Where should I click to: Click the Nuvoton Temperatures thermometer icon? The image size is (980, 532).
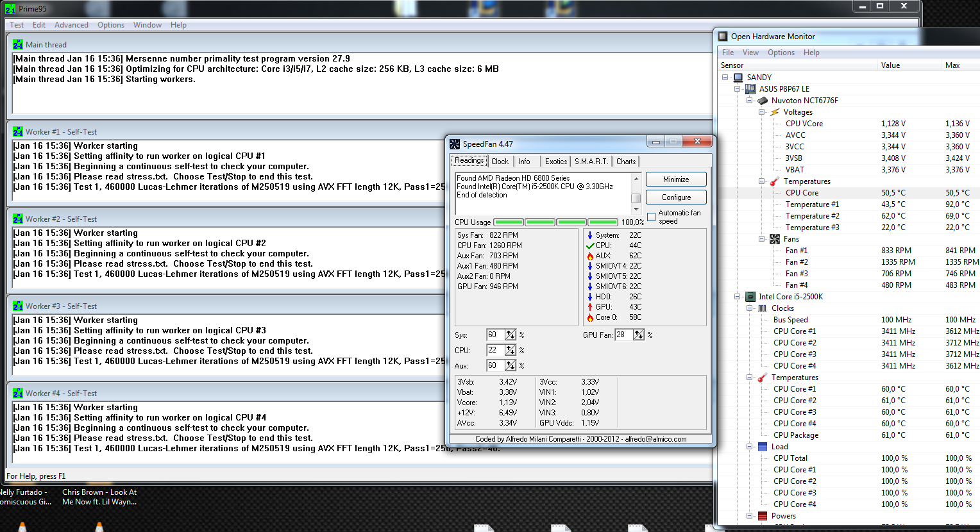(x=775, y=181)
